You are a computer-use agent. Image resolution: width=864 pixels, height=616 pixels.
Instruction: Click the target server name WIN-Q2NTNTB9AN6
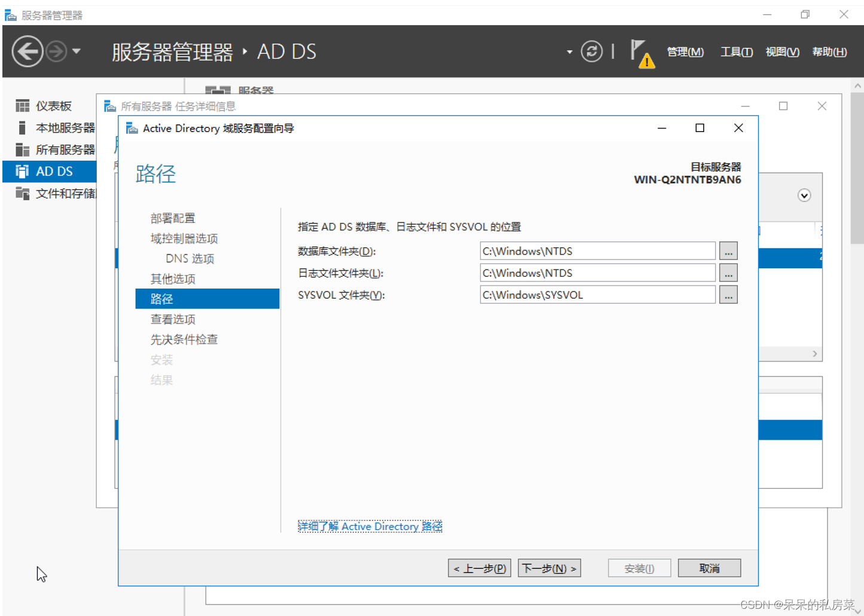click(688, 180)
